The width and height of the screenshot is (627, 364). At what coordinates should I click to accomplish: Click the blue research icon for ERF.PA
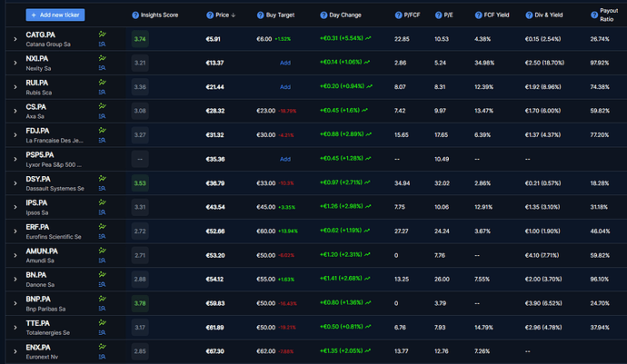(102, 237)
